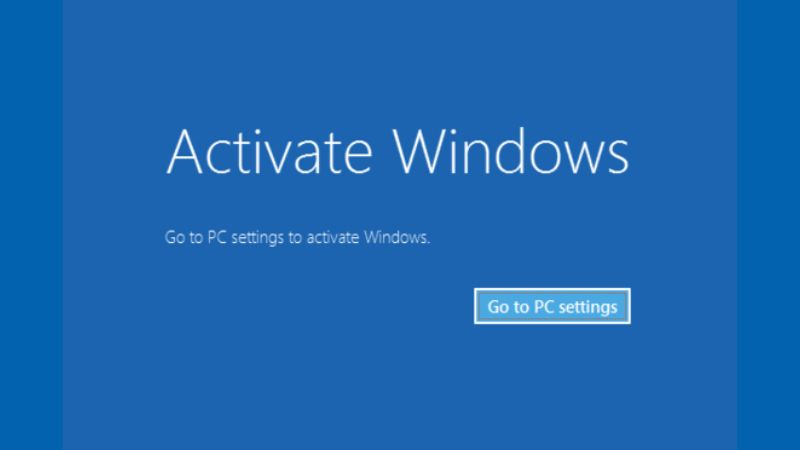
Task: Click the 'Go to' words starting the description
Action: coord(184,237)
